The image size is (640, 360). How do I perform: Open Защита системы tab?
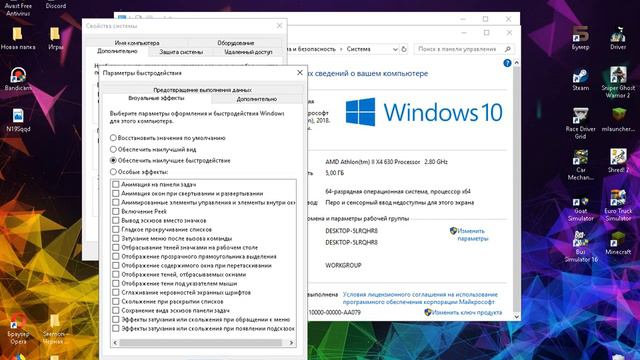click(181, 52)
